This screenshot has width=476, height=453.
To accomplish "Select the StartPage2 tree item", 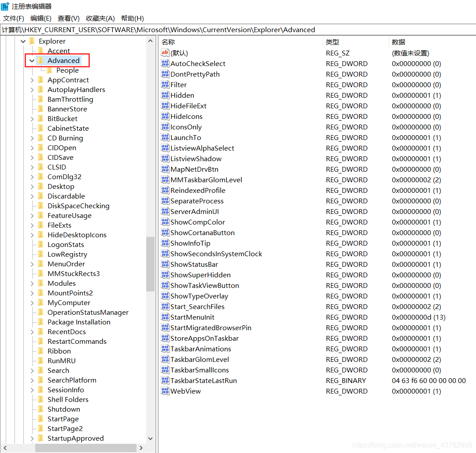I will click(65, 428).
